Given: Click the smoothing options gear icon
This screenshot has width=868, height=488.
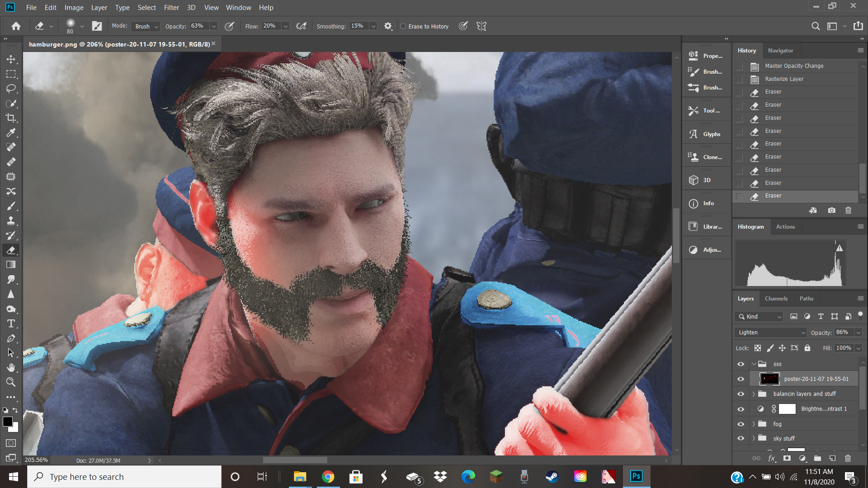Looking at the screenshot, I should (388, 26).
